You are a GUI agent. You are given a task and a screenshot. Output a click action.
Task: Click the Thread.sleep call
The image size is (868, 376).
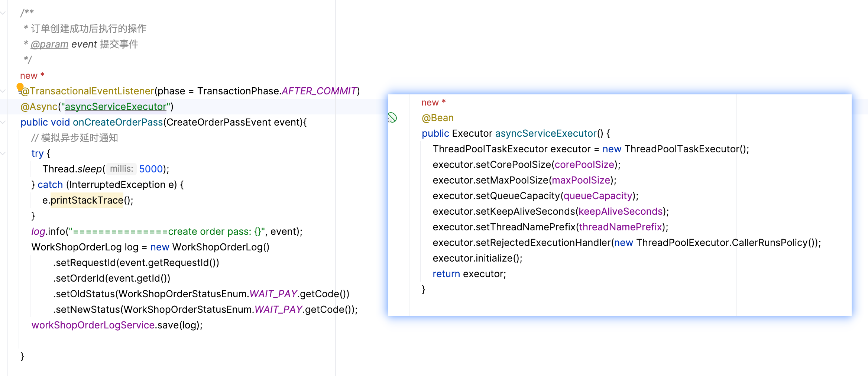[x=106, y=169]
